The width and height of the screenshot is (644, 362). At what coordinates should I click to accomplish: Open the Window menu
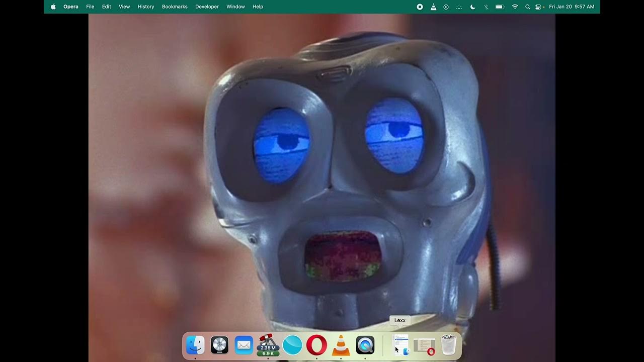click(235, 7)
